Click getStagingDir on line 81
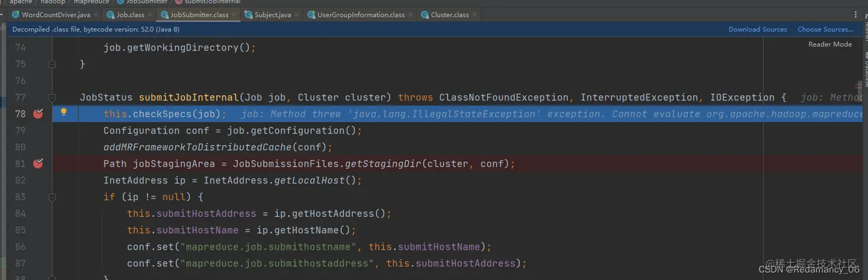The width and height of the screenshot is (868, 280). click(x=383, y=164)
